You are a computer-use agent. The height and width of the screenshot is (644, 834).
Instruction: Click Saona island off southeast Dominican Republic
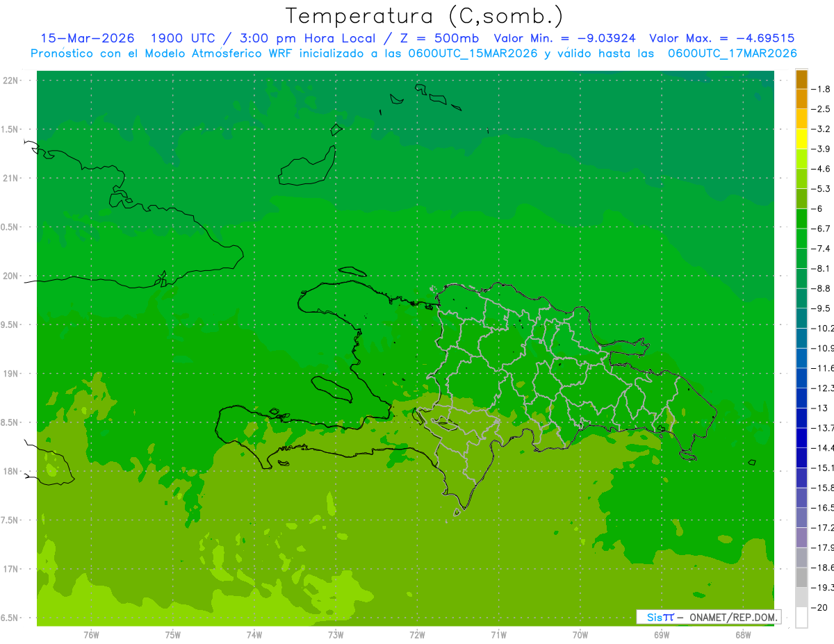click(688, 456)
